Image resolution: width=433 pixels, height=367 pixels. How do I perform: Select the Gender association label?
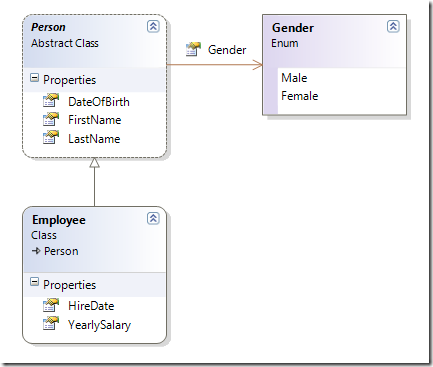click(x=227, y=50)
